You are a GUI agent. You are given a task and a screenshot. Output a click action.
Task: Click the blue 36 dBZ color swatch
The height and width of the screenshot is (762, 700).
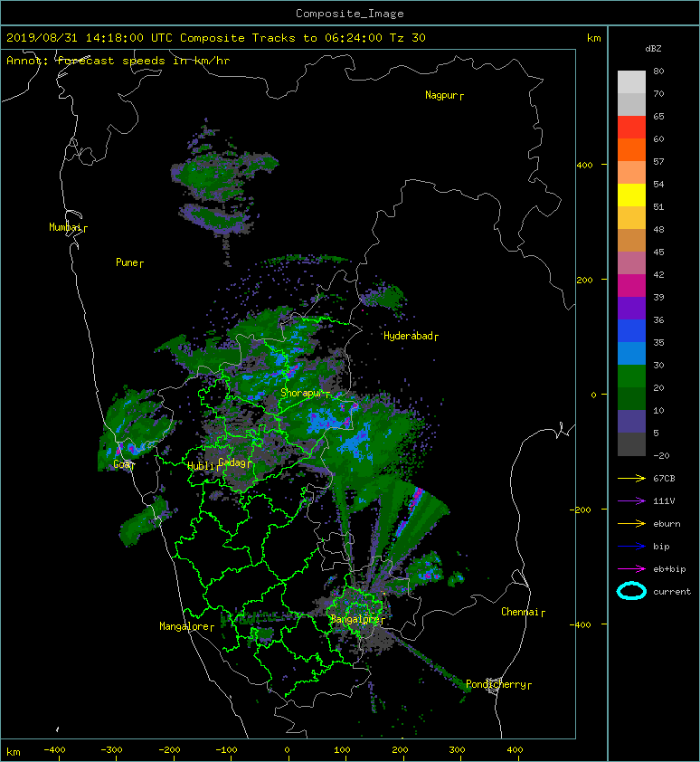pyautogui.click(x=631, y=331)
